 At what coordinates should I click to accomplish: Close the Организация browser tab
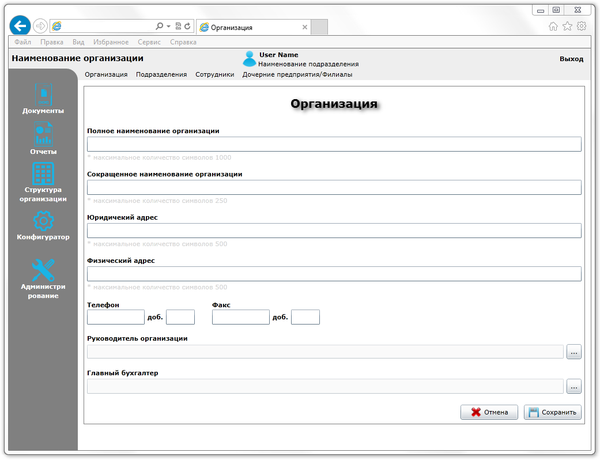click(305, 27)
